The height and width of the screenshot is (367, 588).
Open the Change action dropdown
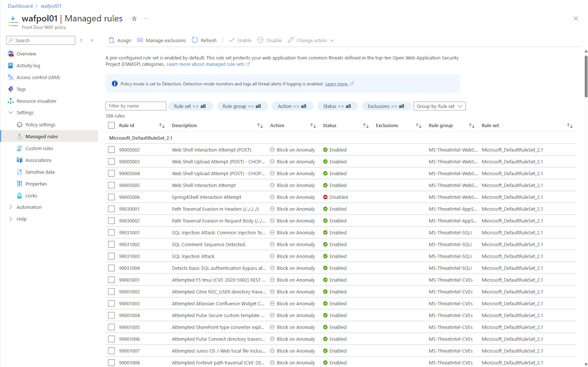311,40
